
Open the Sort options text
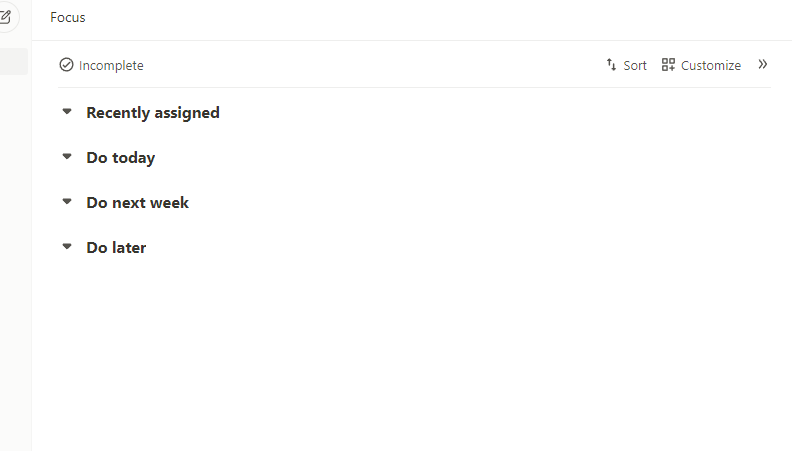[635, 66]
